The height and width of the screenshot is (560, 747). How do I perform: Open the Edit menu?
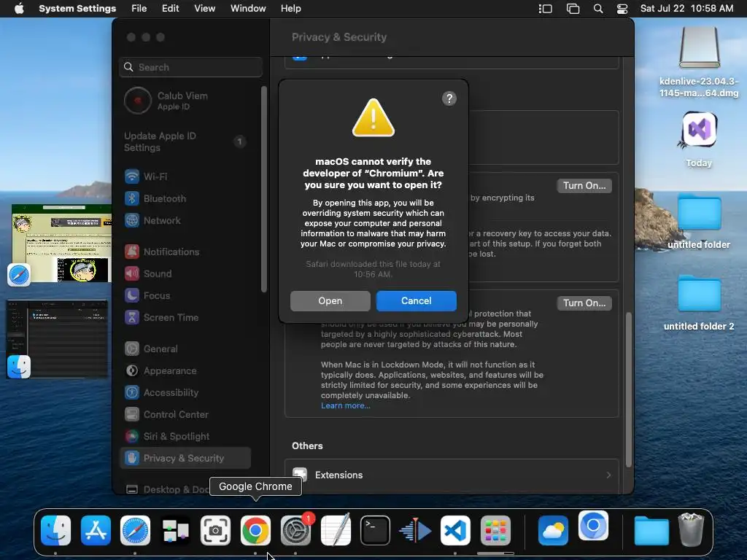tap(170, 9)
